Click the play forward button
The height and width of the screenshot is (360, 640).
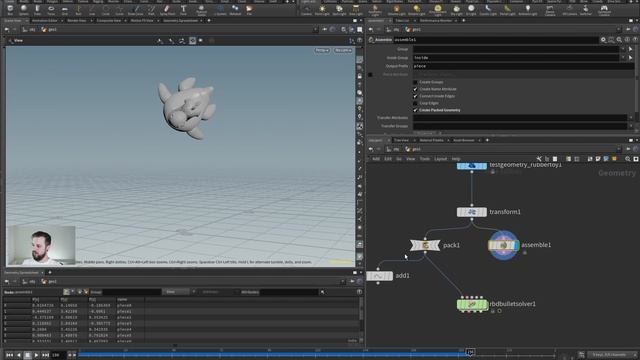[x=36, y=355]
